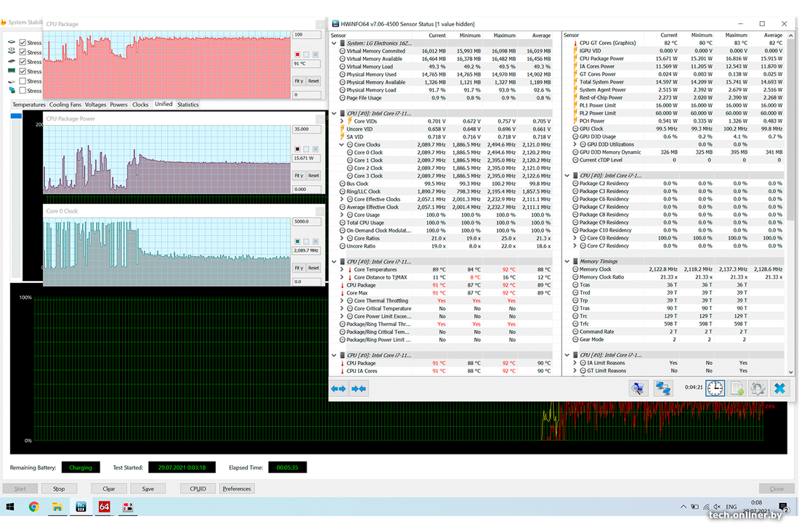Click the red color swatch on CPU Package graph
This screenshot has width=799, height=532.
pos(297,54)
